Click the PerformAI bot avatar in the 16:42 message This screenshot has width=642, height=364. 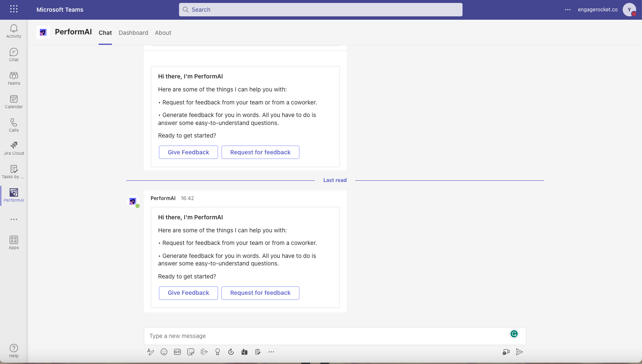click(133, 201)
